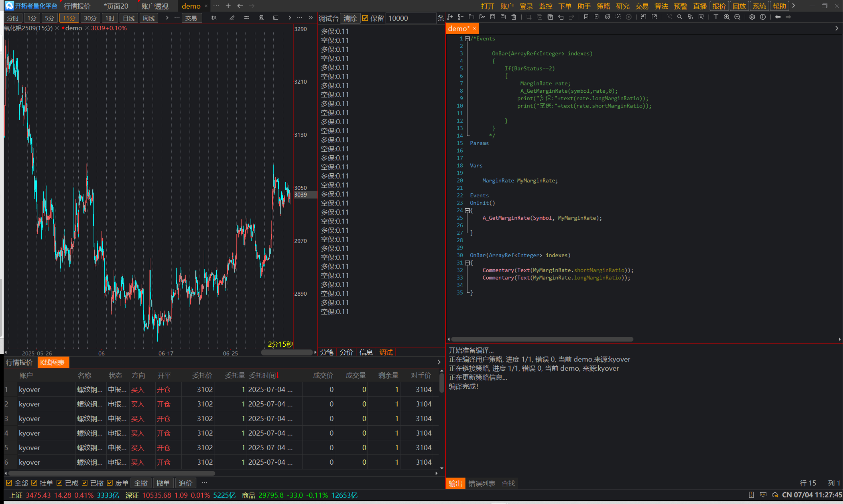Switch to the 行情报价 top tab
This screenshot has height=504, width=843.
(77, 6)
